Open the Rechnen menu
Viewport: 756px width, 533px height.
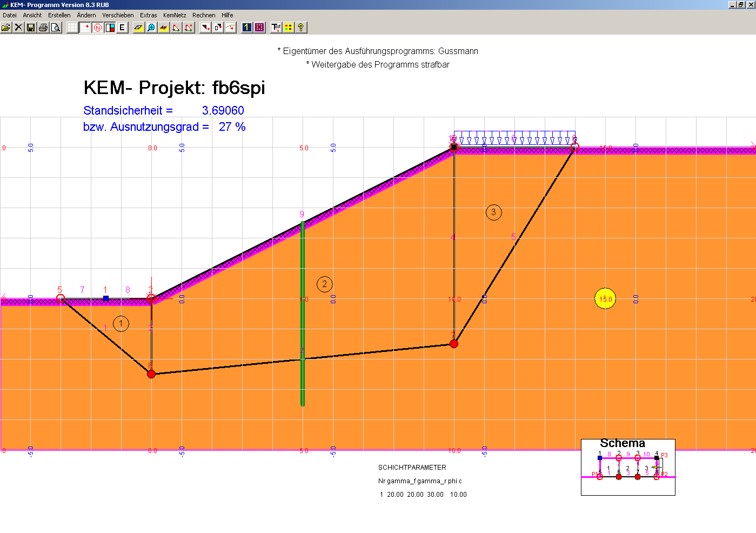(x=204, y=15)
